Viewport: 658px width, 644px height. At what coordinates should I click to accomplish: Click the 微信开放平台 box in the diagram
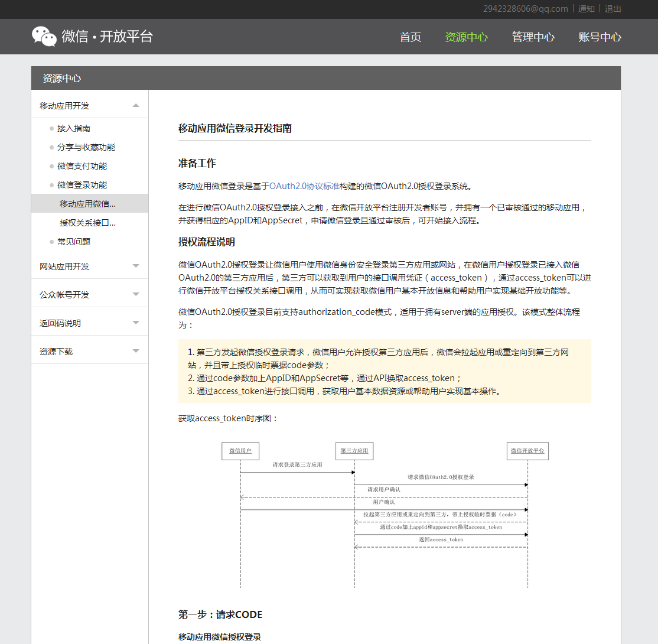527,451
